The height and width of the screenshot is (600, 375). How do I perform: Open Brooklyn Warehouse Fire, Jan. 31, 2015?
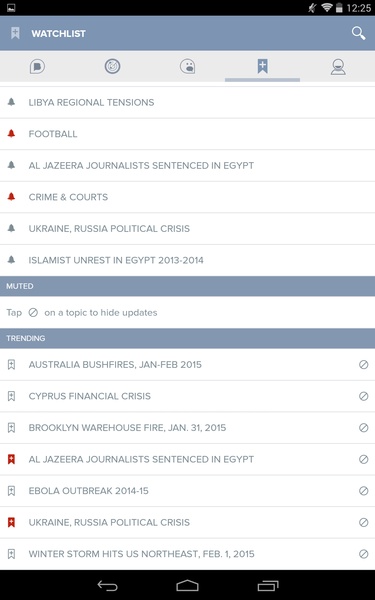[188, 427]
